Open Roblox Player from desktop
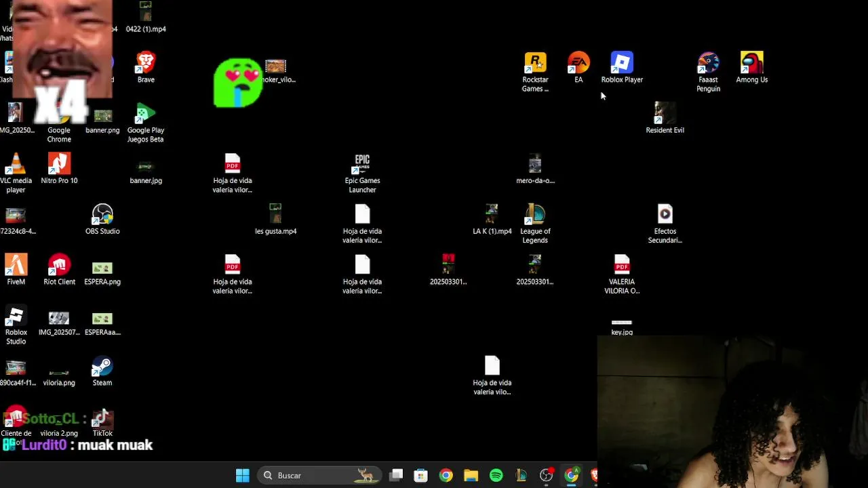Screen dimensions: 868x488 coord(622,68)
